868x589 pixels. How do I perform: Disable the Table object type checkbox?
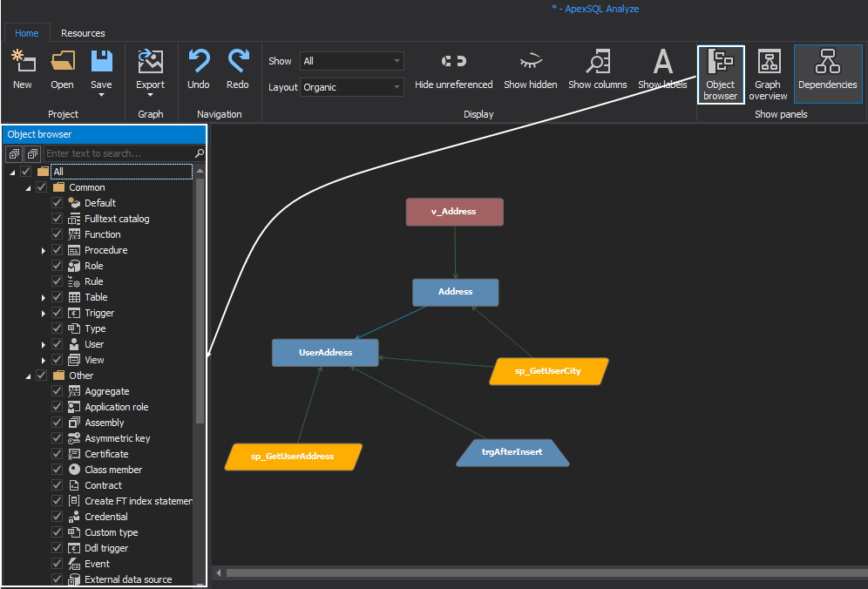(x=56, y=297)
